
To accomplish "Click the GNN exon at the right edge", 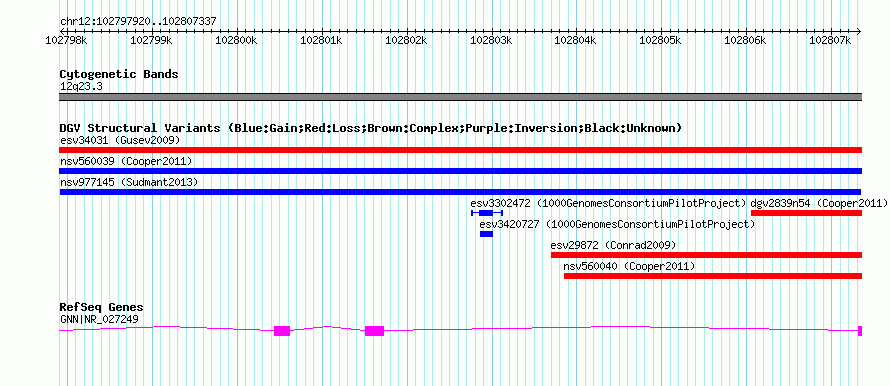I will (860, 331).
